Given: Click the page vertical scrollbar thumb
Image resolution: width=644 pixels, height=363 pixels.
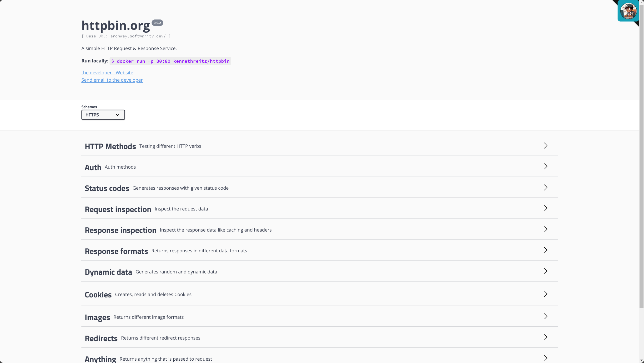Looking at the screenshot, I should pyautogui.click(x=641, y=156).
